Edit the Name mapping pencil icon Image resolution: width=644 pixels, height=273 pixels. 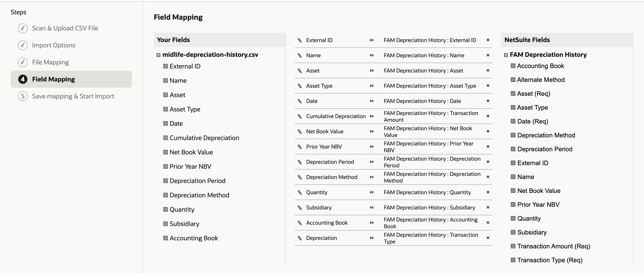tap(299, 55)
